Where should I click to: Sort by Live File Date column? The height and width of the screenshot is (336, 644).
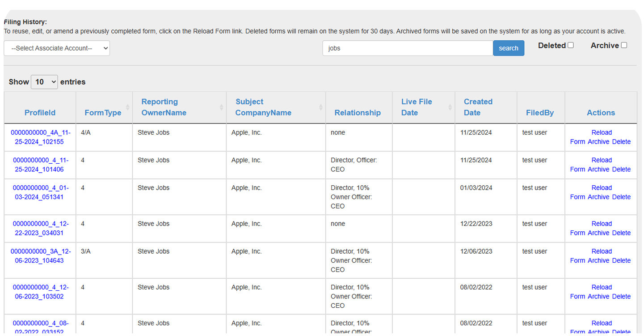[x=417, y=107]
